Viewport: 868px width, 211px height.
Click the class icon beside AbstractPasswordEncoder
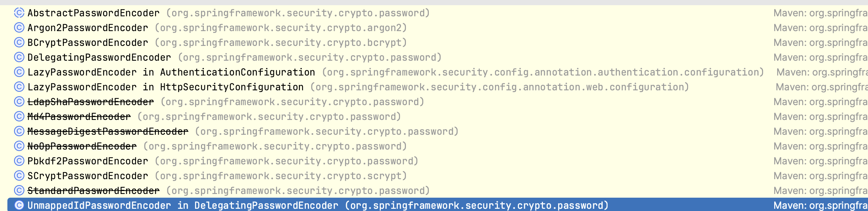pos(19,13)
